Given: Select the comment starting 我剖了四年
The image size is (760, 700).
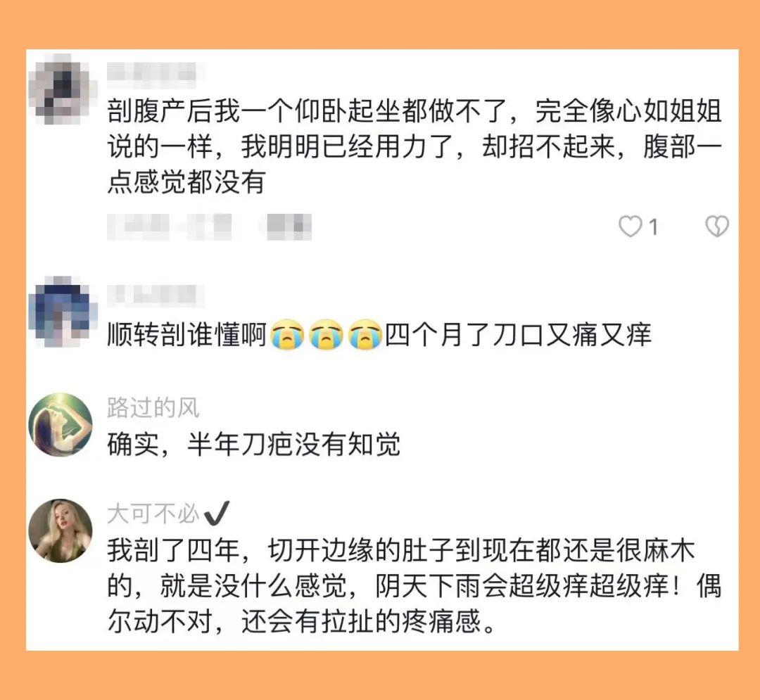Looking at the screenshot, I should point(415,585).
